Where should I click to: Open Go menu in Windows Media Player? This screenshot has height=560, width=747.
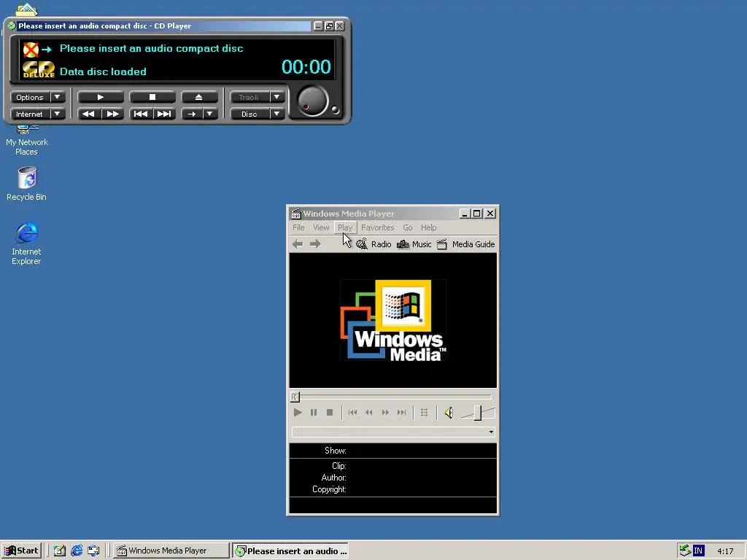(408, 227)
